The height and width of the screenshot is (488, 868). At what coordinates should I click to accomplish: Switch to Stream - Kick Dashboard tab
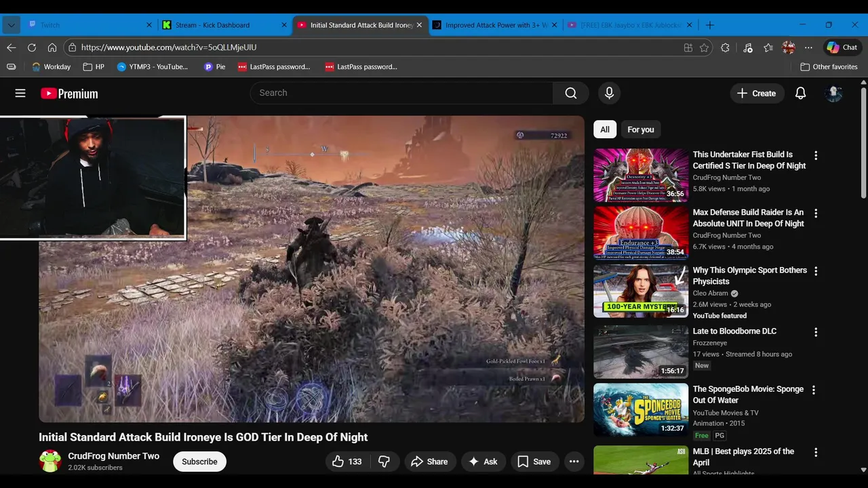coord(225,25)
